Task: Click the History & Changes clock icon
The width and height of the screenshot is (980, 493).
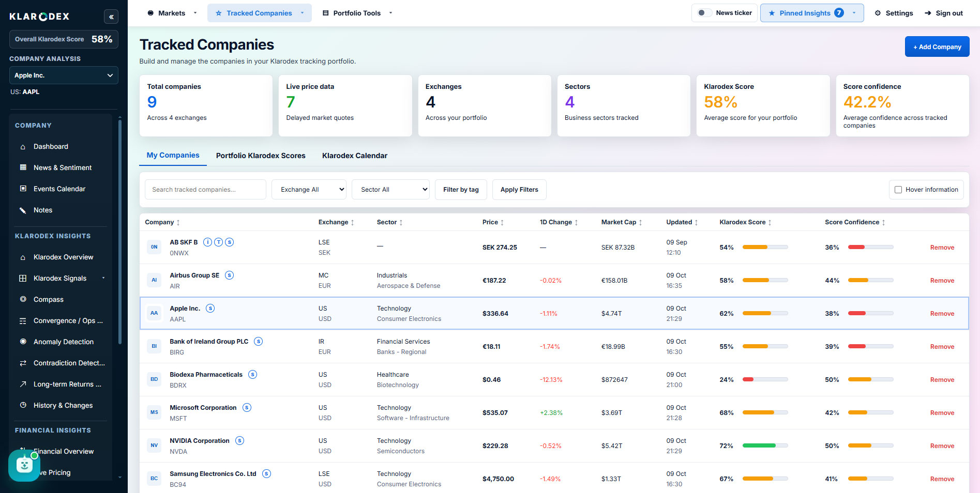Action: (x=23, y=405)
